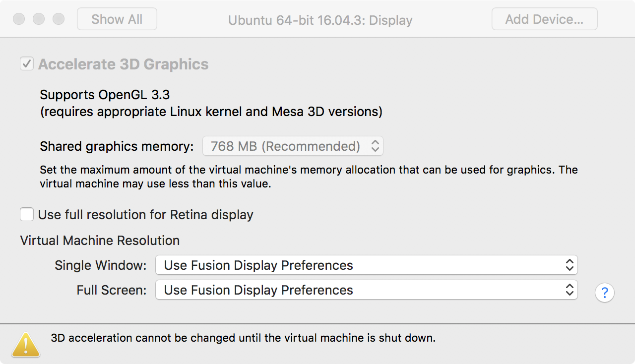This screenshot has width=635, height=364.
Task: Click the Full Screen dropdown stepper arrows
Action: (x=570, y=290)
